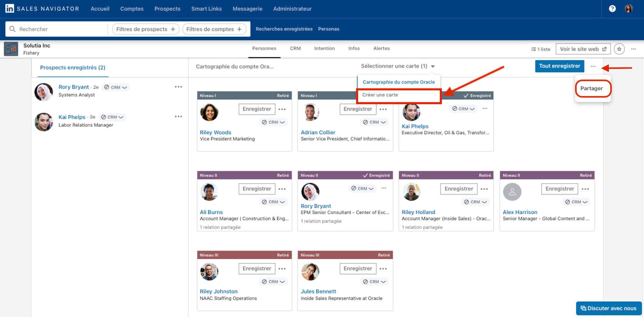Open ellipsis menu on Ali Burns card
Viewport: 644px width, 317px height.
click(x=282, y=189)
